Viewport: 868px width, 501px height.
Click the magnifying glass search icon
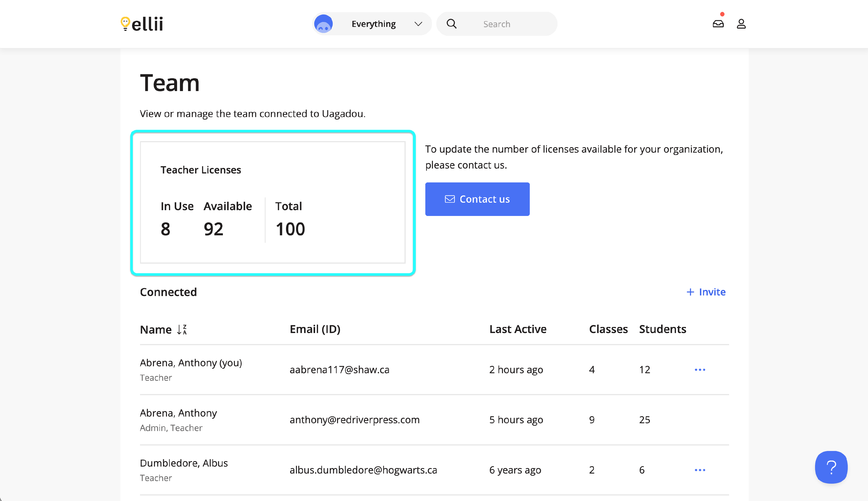tap(451, 24)
